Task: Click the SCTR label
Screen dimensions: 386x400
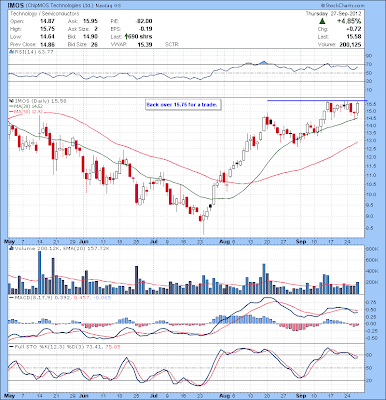Action: pos(172,44)
